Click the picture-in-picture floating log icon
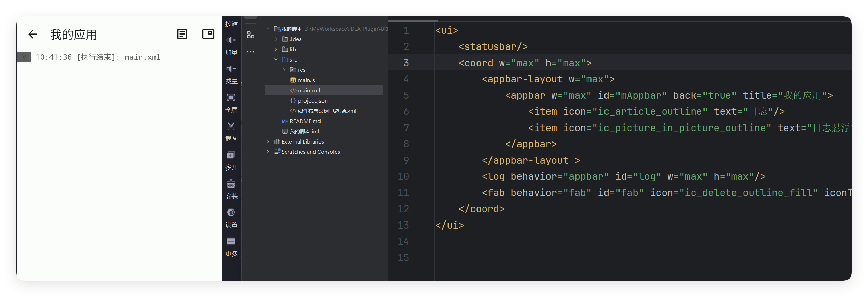Image resolution: width=868 pixels, height=297 pixels. [x=208, y=34]
